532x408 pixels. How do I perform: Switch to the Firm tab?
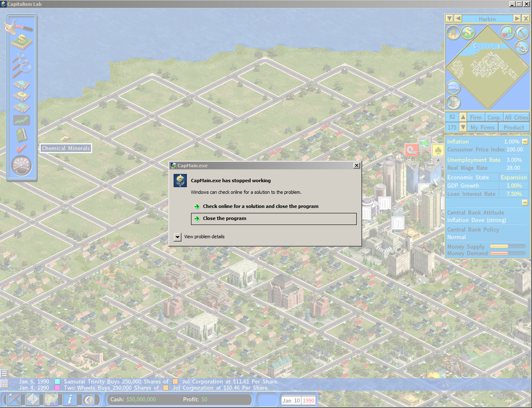(476, 117)
